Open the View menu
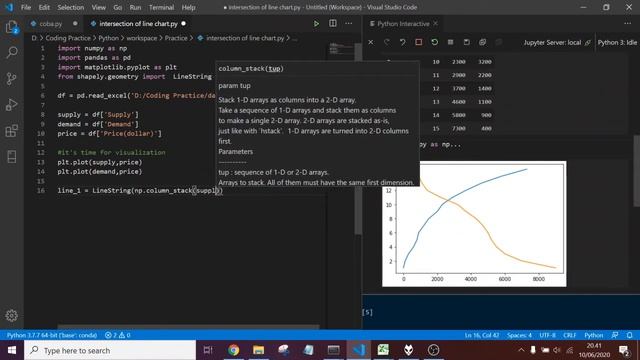Screen dimensions: 640x360 [x=98, y=7]
